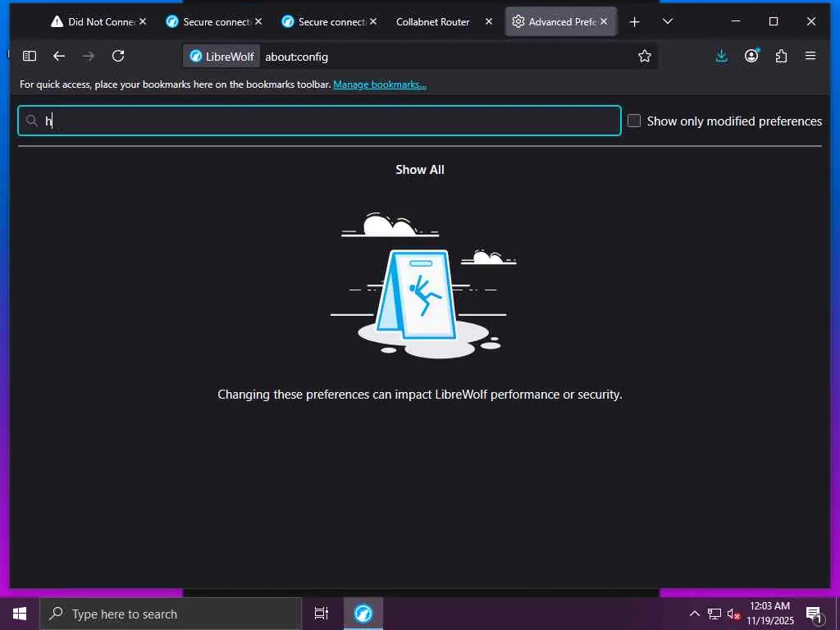
Task: Open the Windows Start menu
Action: 20,614
